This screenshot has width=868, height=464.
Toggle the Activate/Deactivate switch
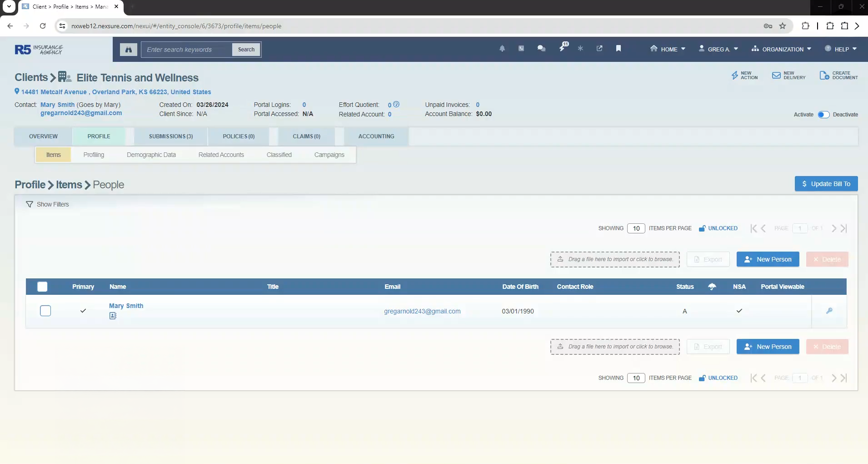(x=823, y=115)
